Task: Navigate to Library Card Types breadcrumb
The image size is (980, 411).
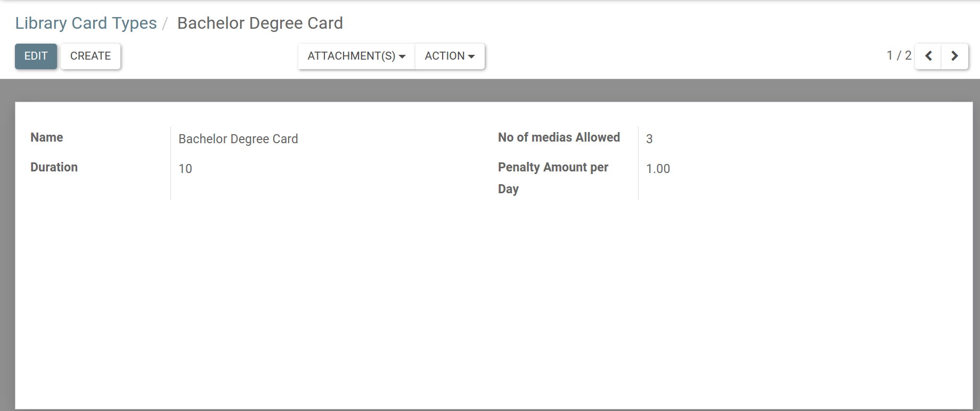Action: pyautogui.click(x=86, y=23)
